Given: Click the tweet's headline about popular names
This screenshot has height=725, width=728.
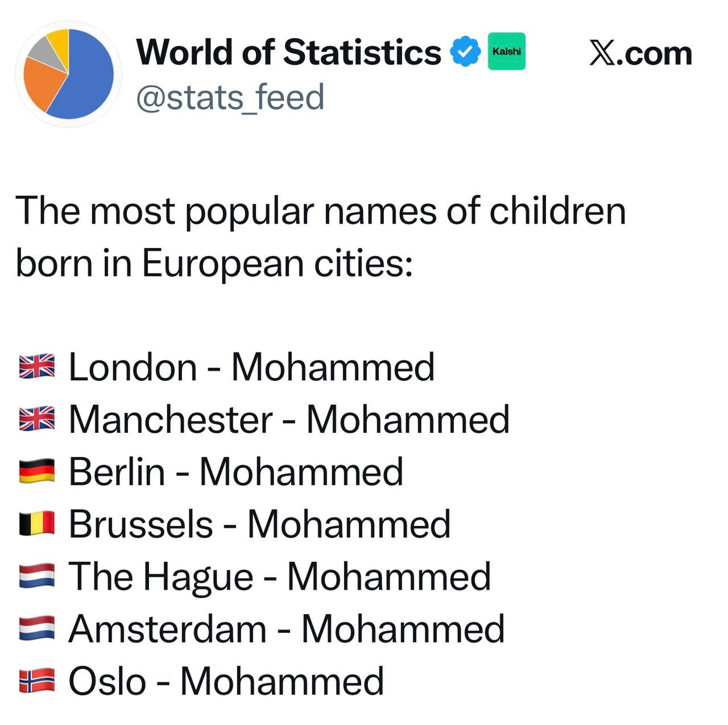Looking at the screenshot, I should (321, 237).
